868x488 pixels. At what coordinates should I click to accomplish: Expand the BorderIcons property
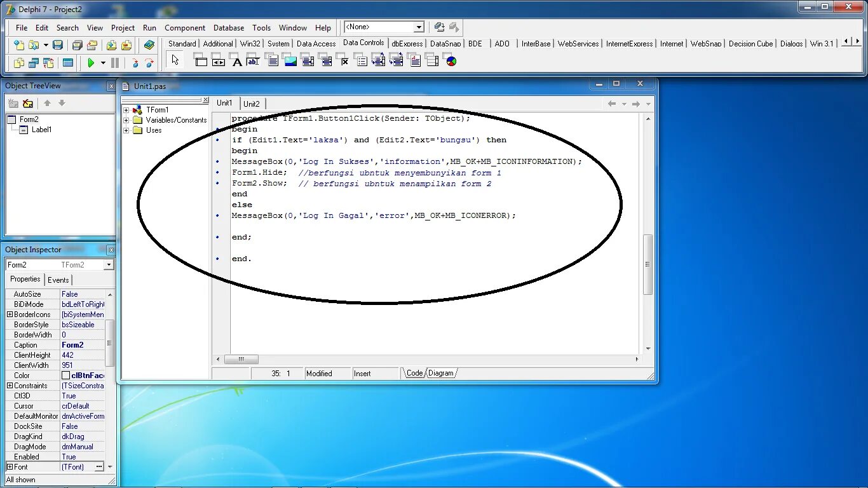(10, 315)
